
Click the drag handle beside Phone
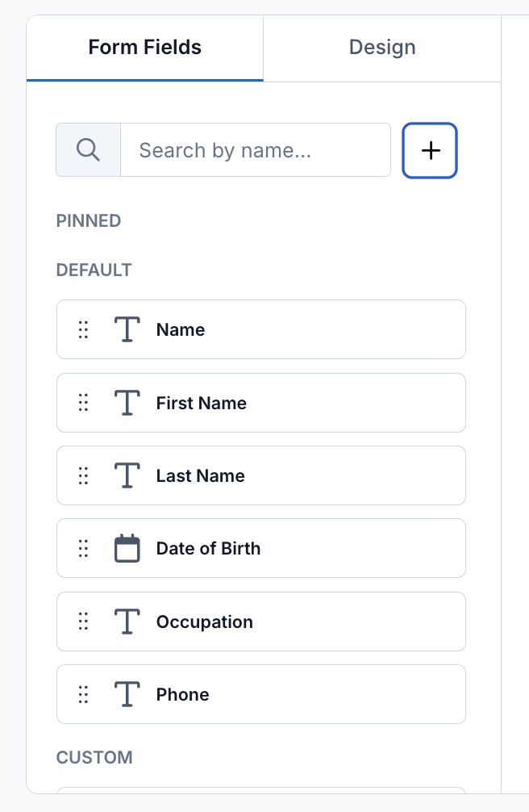coord(83,694)
